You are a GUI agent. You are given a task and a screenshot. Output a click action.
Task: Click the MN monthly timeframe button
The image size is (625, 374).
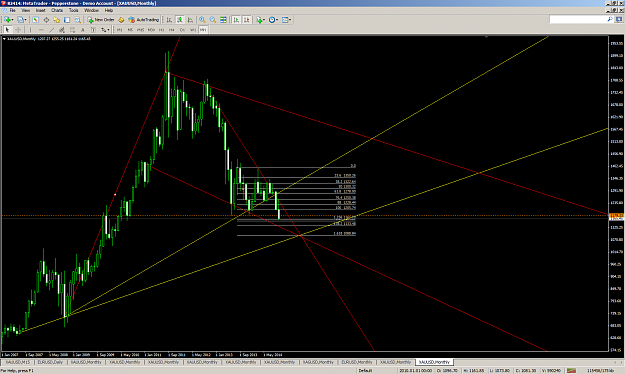[203, 30]
